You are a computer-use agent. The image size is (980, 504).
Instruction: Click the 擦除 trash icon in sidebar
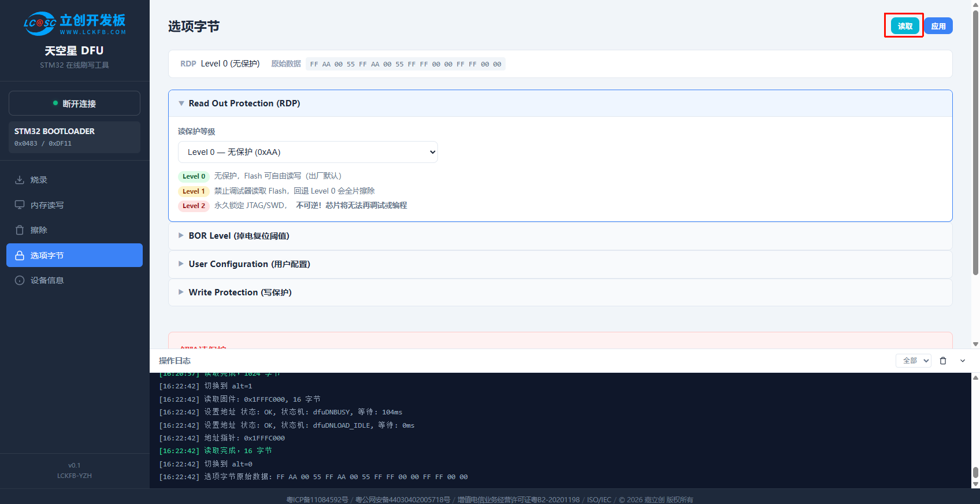tap(20, 230)
